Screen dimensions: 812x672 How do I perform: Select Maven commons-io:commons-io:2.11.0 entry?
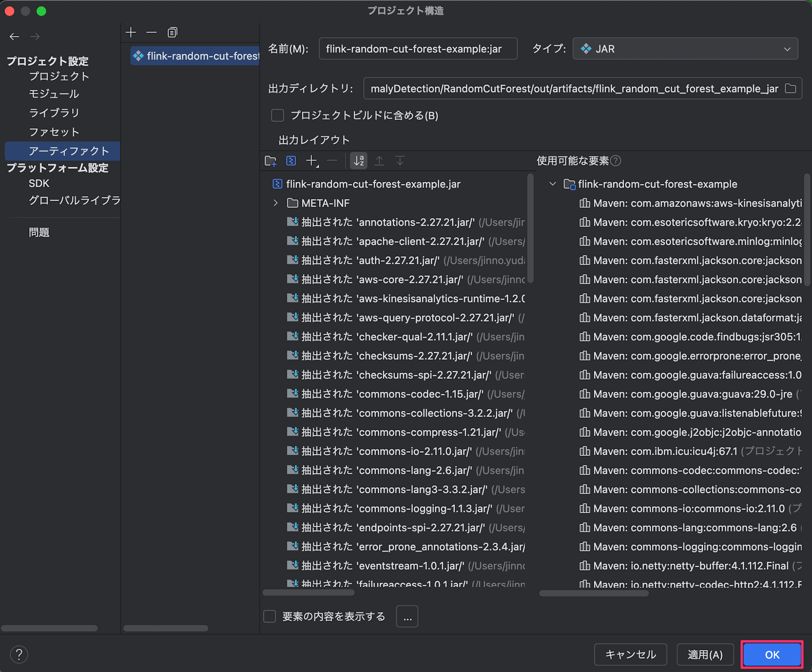point(690,508)
